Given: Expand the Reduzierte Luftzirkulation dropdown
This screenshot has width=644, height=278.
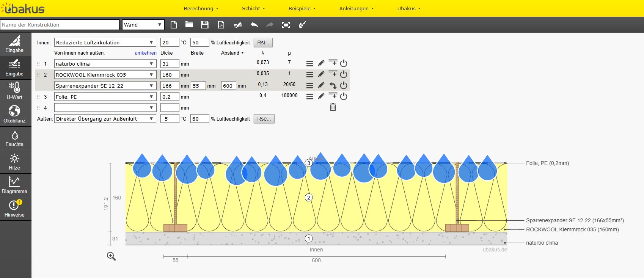Looking at the screenshot, I should point(105,42).
